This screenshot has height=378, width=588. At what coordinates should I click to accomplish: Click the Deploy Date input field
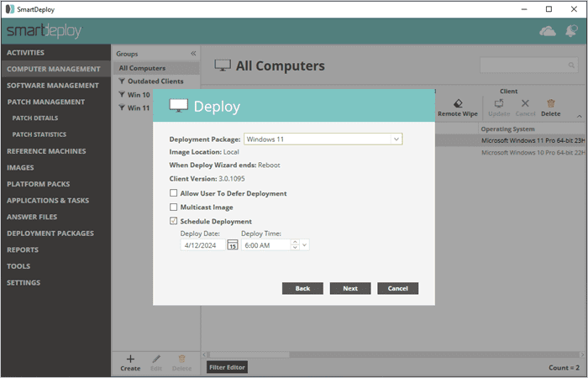(x=203, y=245)
